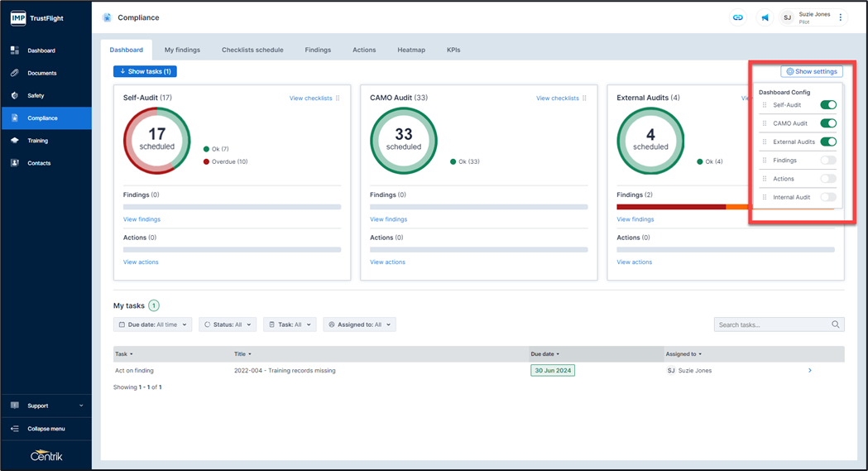
Task: Click the announcements megaphone icon
Action: pos(765,17)
